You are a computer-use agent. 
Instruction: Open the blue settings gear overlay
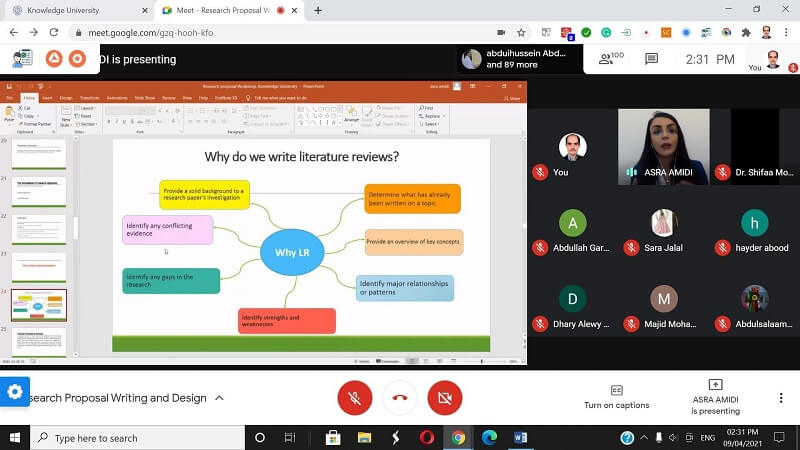(x=14, y=391)
